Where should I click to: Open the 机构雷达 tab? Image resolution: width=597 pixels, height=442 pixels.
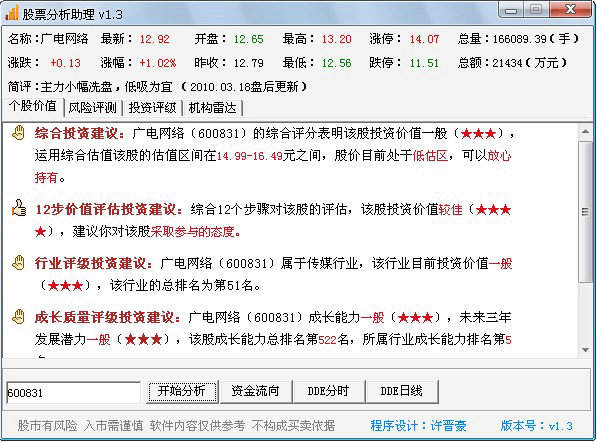click(x=212, y=108)
